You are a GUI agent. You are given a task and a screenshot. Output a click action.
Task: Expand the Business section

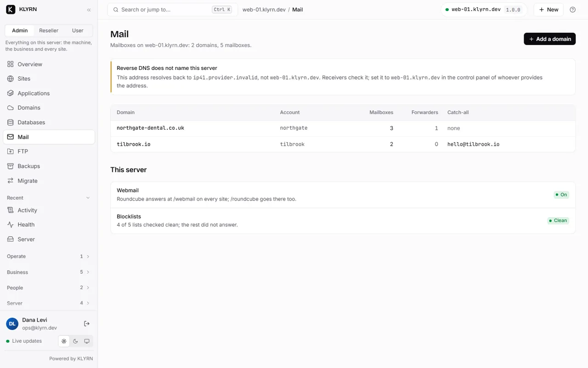point(49,272)
